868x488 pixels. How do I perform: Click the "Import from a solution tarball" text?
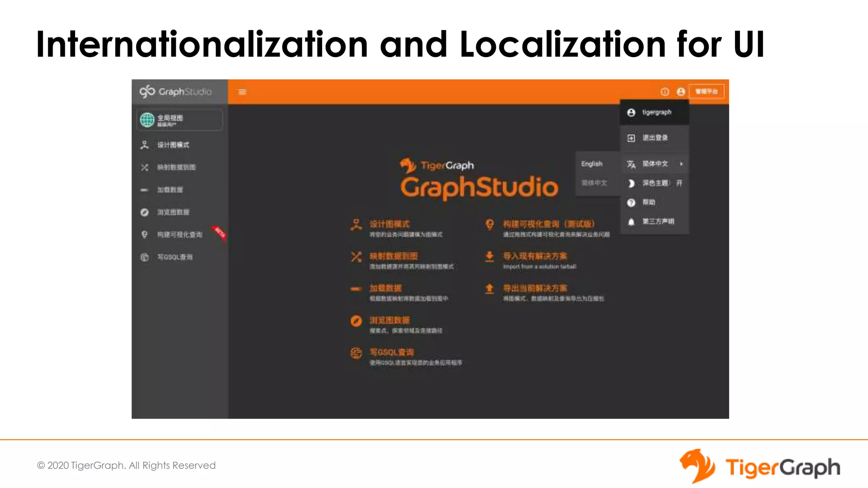[x=540, y=266]
